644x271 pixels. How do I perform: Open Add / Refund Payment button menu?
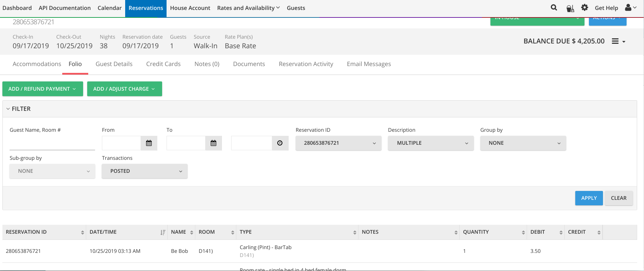[x=43, y=89]
